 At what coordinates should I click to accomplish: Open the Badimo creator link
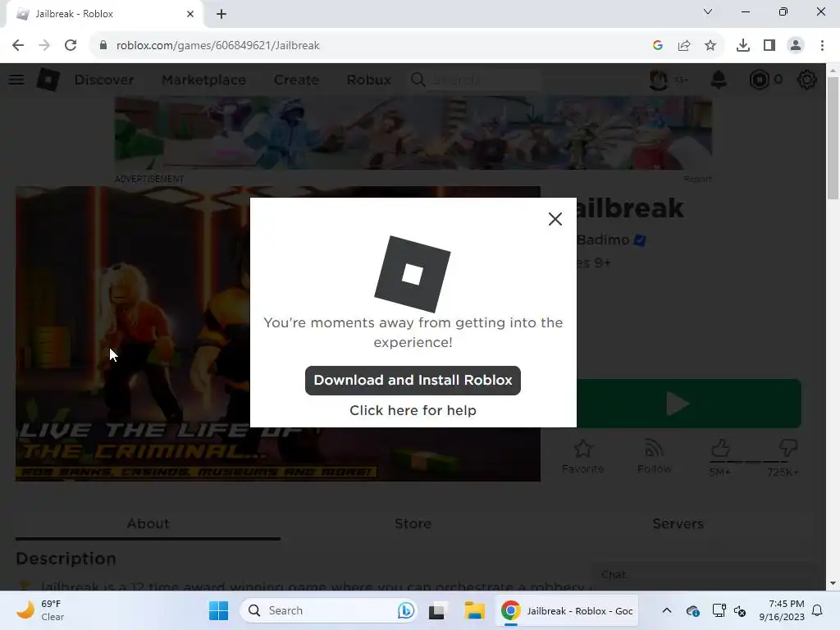pyautogui.click(x=603, y=240)
